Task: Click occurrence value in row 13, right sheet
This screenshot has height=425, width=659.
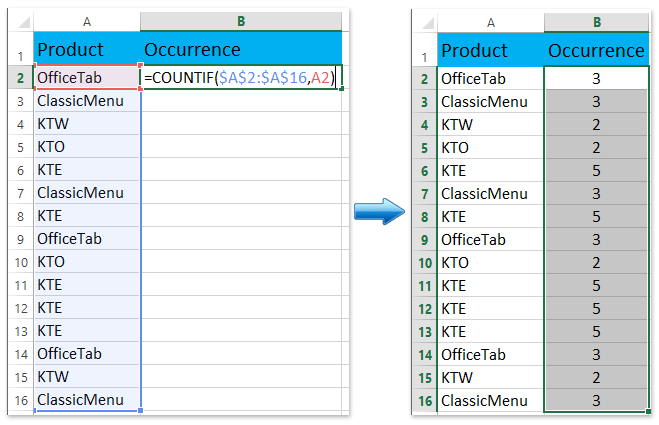Action: 597,331
